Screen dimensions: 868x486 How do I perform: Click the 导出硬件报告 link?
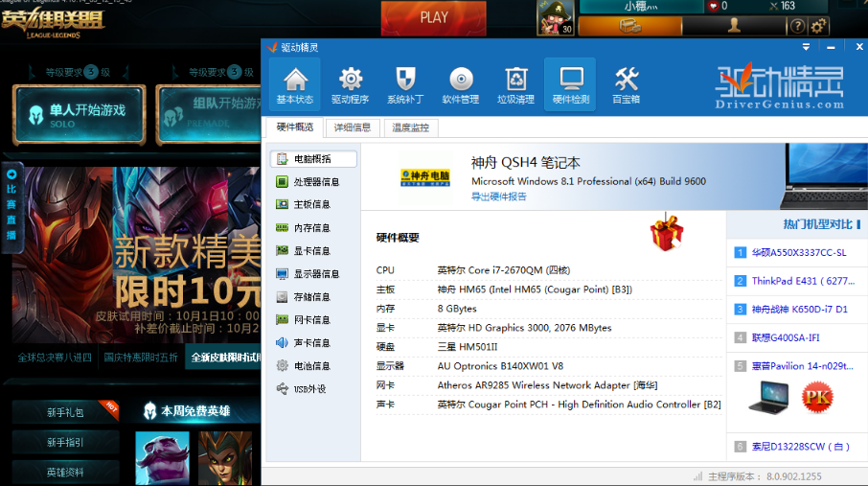click(x=499, y=197)
